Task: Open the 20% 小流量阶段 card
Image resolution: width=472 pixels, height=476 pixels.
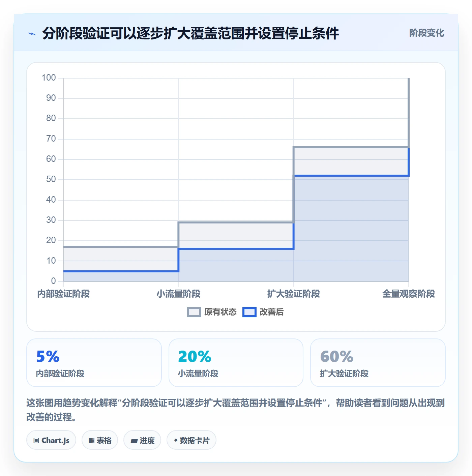Action: tap(236, 363)
